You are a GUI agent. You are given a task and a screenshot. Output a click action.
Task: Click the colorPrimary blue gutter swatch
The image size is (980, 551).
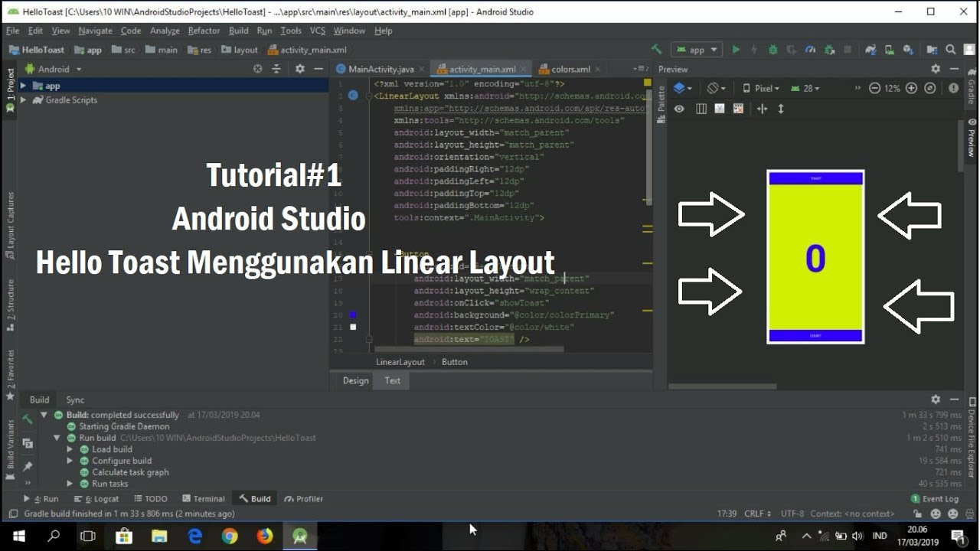point(353,315)
